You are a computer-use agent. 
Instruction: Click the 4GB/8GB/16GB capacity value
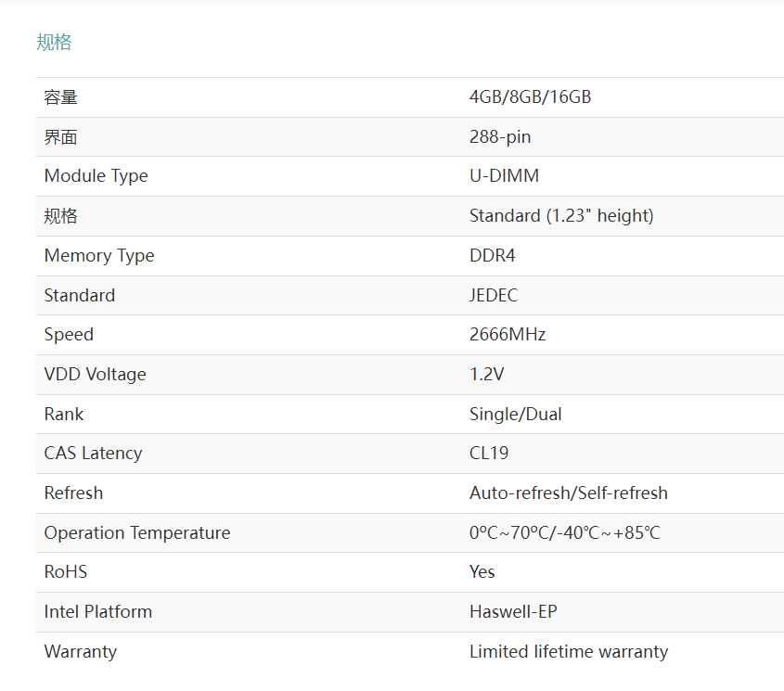(530, 97)
